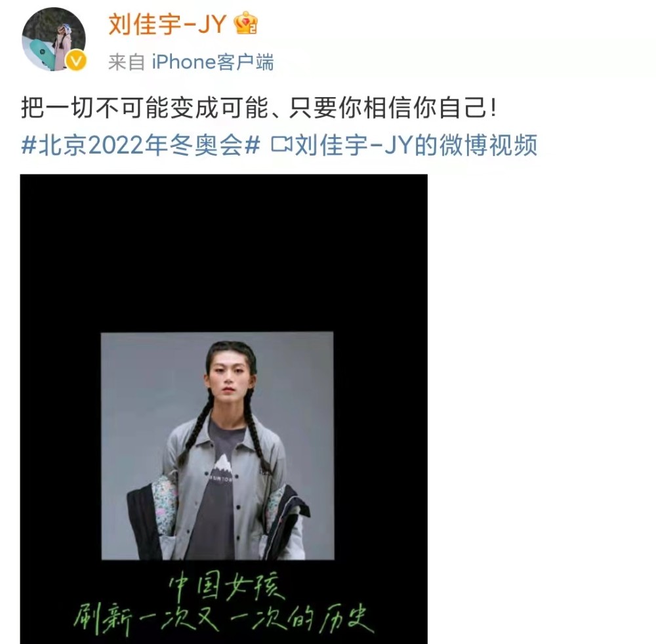Click the 来自 source label
The width and height of the screenshot is (656, 644).
click(x=127, y=63)
